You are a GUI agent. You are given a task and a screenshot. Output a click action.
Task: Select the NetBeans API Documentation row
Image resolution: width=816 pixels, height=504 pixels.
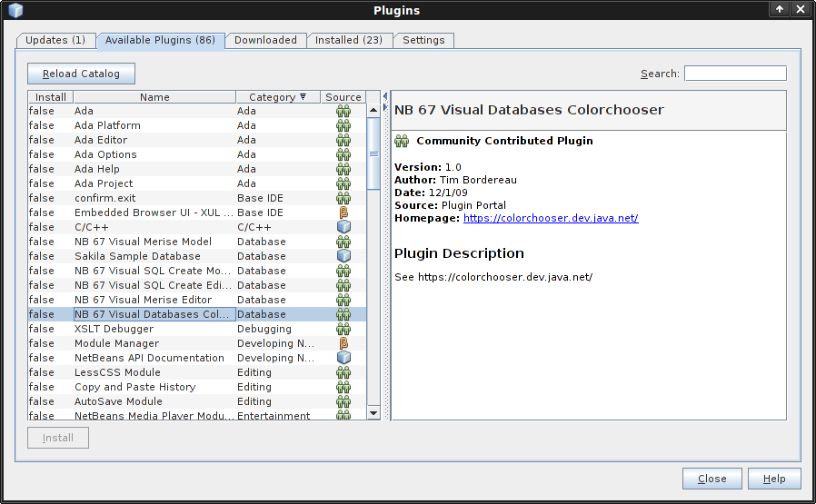[196, 358]
